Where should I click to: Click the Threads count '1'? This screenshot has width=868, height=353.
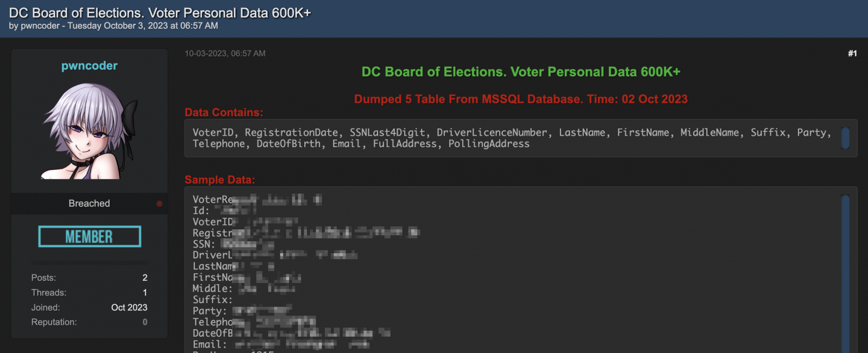pos(144,292)
